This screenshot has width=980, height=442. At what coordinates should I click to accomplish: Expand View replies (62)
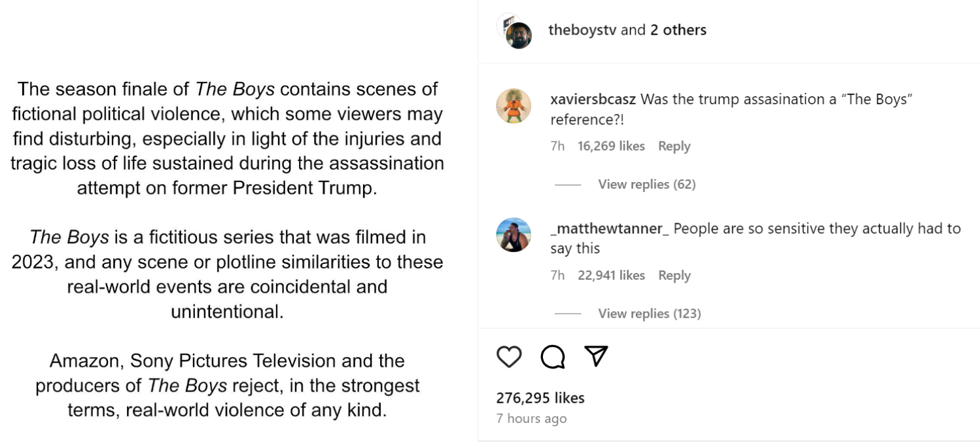(x=646, y=185)
